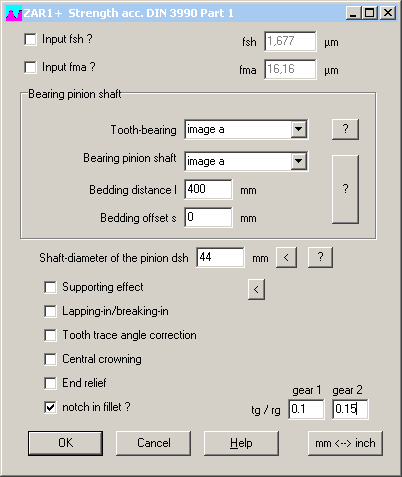Click '<' button next to shaft-diameter dsh
This screenshot has width=402, height=477.
(286, 257)
